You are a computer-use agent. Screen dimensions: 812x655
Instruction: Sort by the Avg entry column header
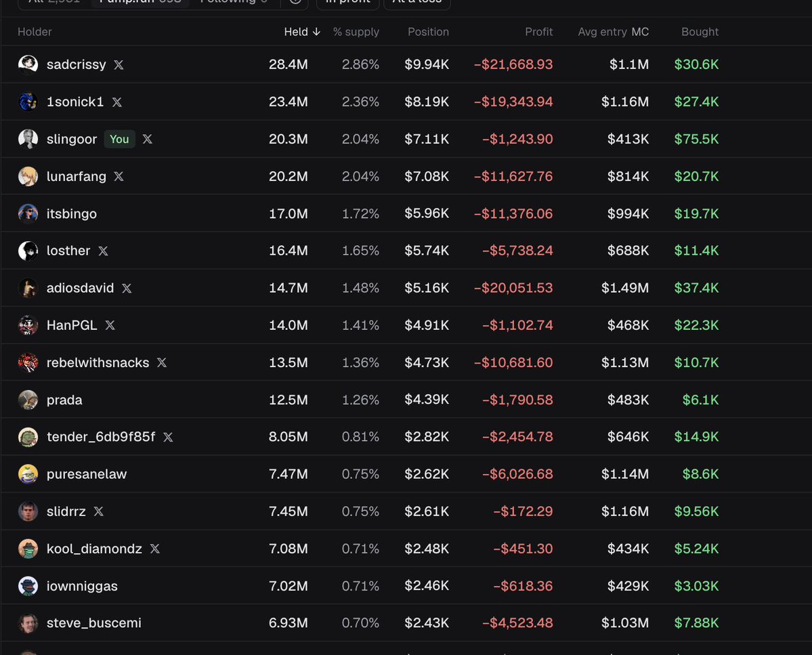tap(602, 32)
